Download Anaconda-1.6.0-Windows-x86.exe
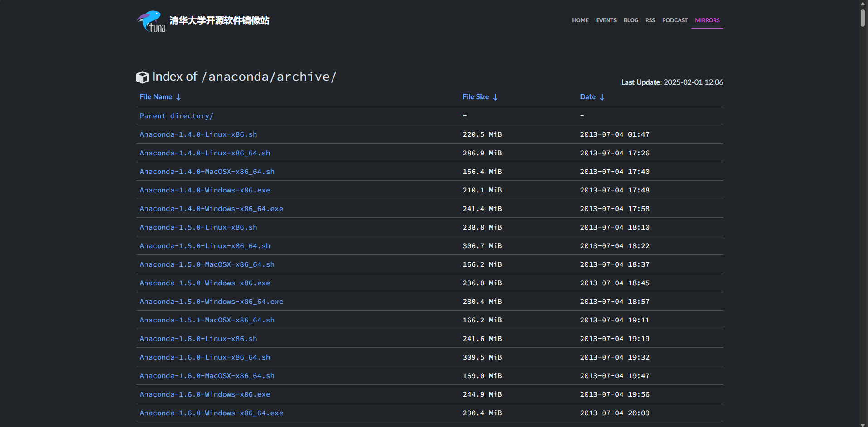 [x=205, y=394]
